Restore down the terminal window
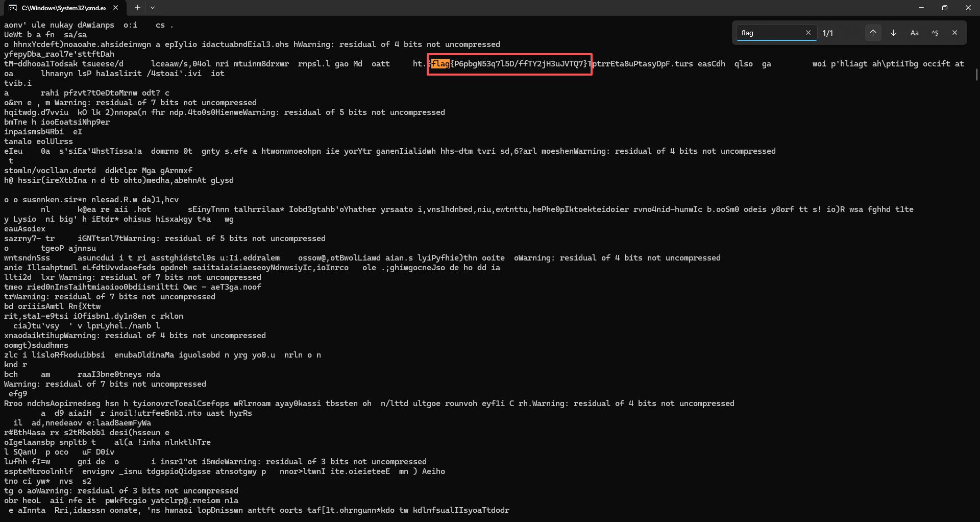 [945, 8]
